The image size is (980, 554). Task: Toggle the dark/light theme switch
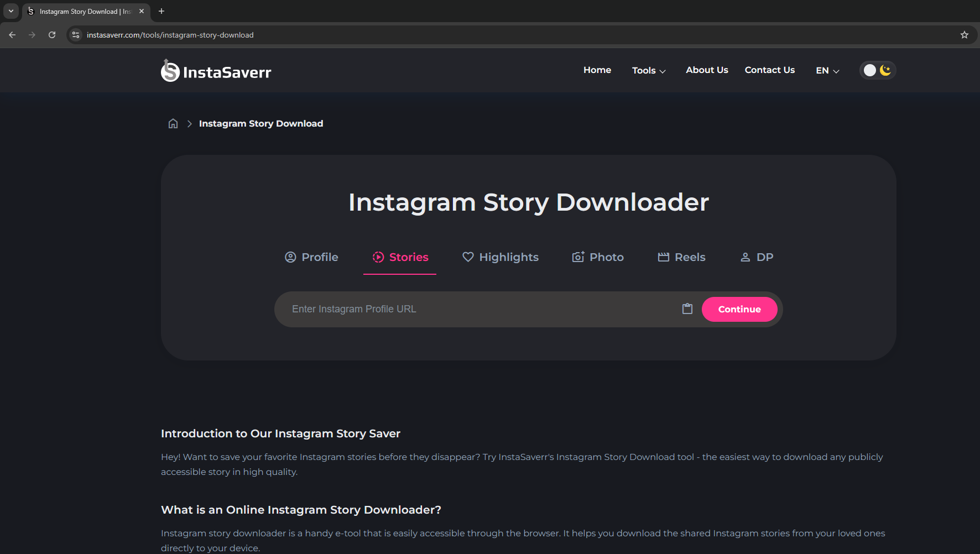pyautogui.click(x=878, y=70)
